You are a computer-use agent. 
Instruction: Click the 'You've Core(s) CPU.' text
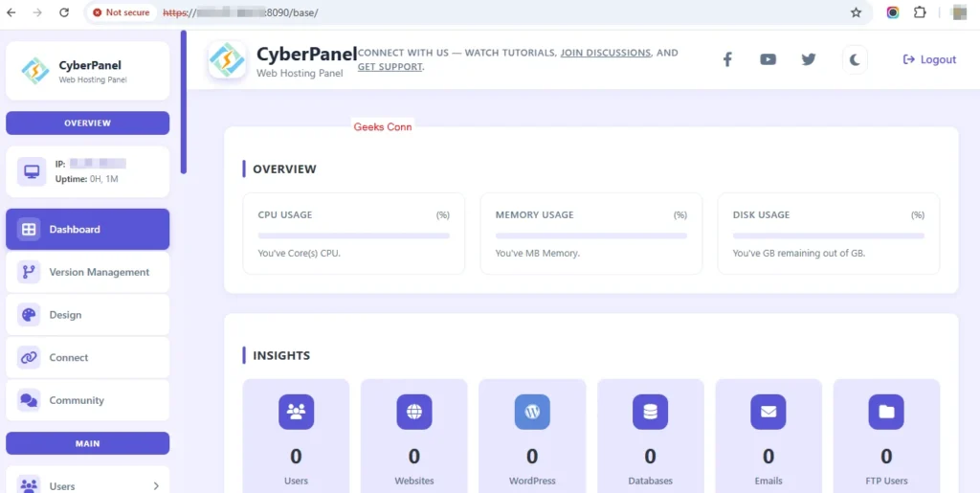[x=300, y=254]
